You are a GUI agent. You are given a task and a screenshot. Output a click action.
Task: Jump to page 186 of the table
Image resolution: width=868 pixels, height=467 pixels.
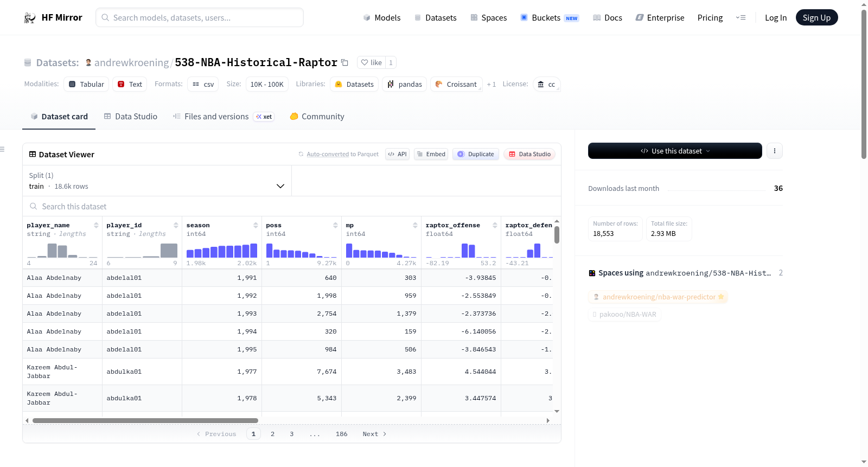[x=341, y=434]
